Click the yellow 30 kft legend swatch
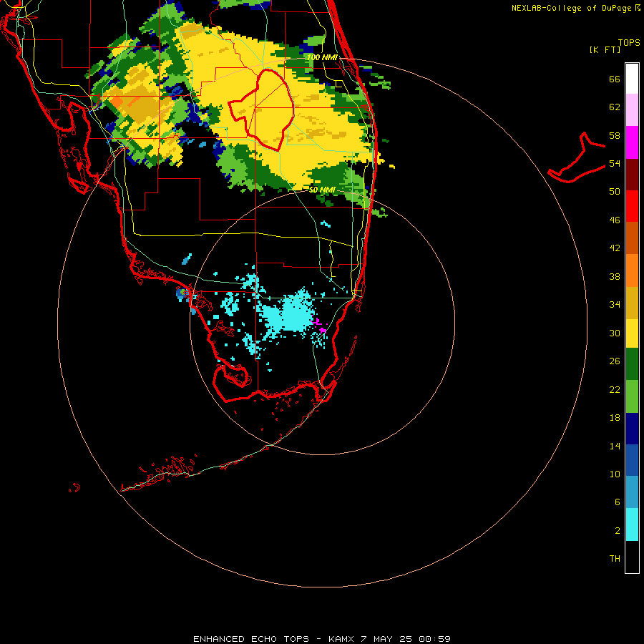 pyautogui.click(x=632, y=333)
